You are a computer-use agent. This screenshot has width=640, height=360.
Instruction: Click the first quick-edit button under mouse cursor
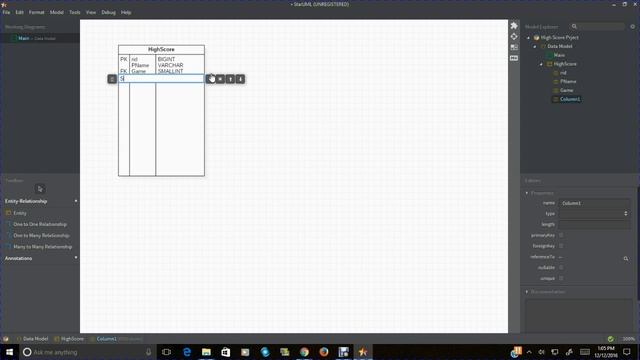210,79
